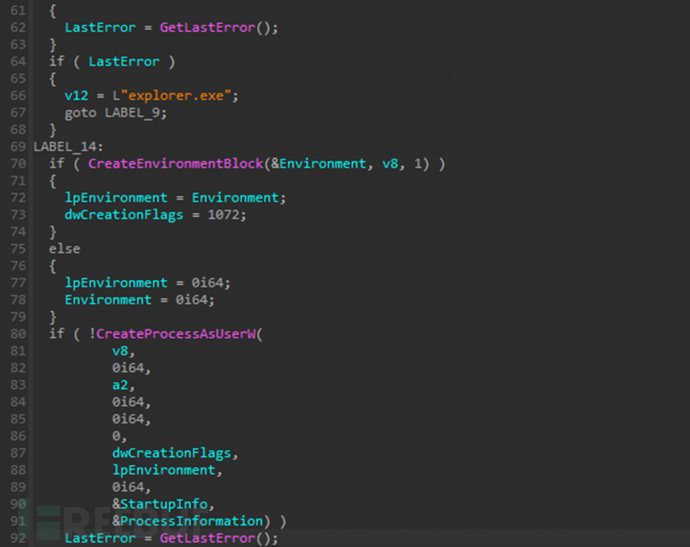
Task: Click line number 61 in gutter
Action: pyautogui.click(x=17, y=10)
